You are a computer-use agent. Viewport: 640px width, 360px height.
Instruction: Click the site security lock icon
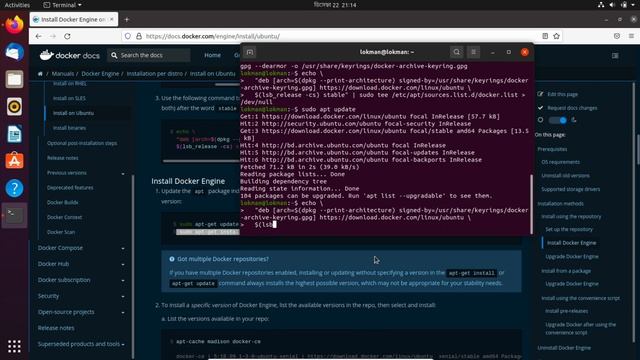click(x=139, y=36)
